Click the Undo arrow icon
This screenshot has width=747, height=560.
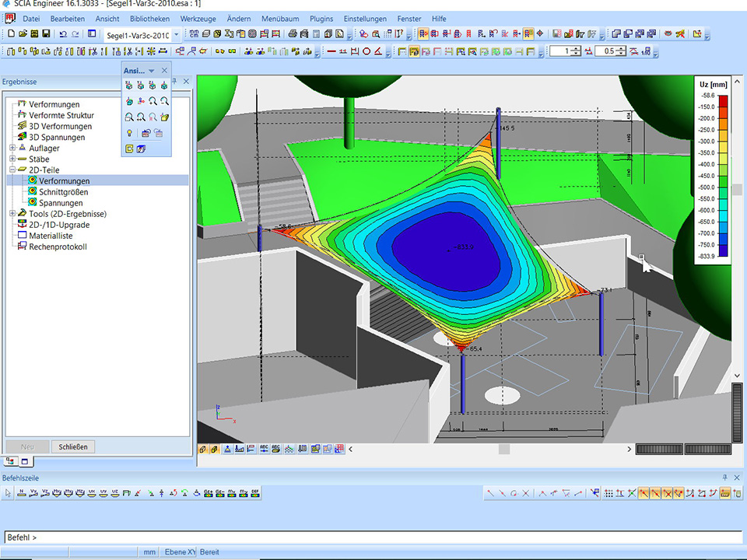tap(63, 34)
